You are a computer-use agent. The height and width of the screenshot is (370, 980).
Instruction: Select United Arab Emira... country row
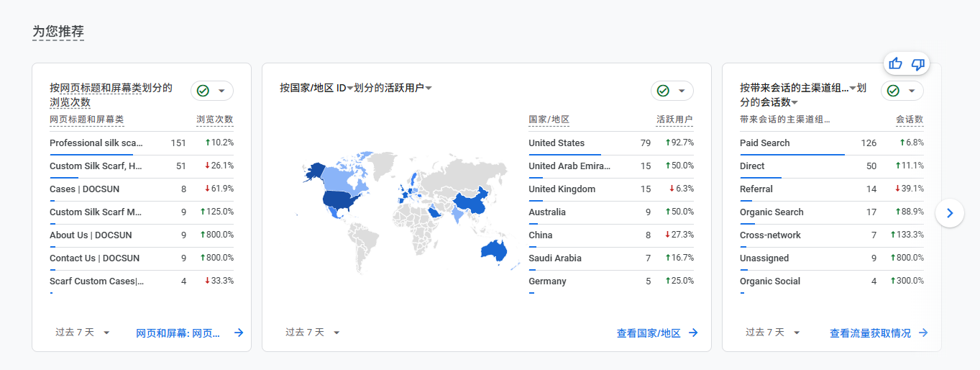(x=611, y=166)
